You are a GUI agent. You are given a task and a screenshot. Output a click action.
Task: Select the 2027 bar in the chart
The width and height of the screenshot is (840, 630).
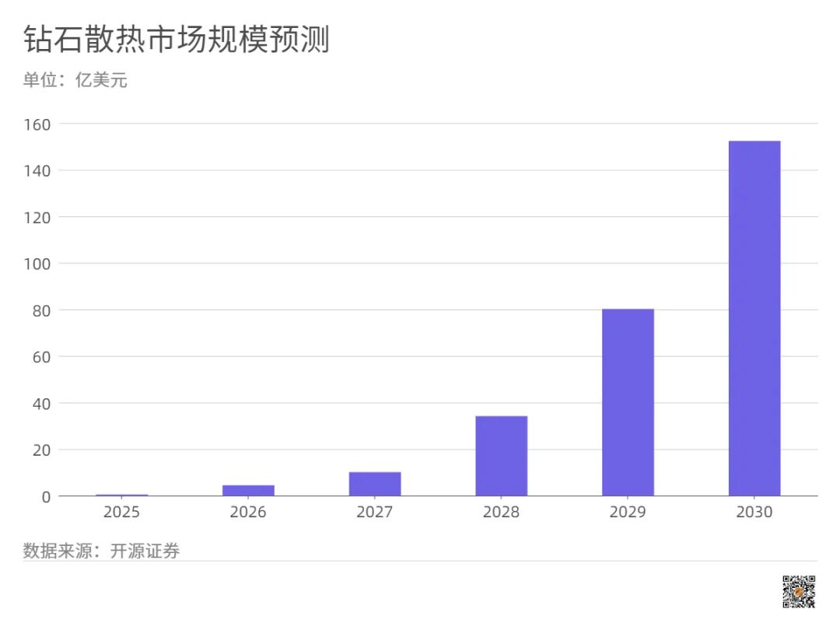pos(375,484)
